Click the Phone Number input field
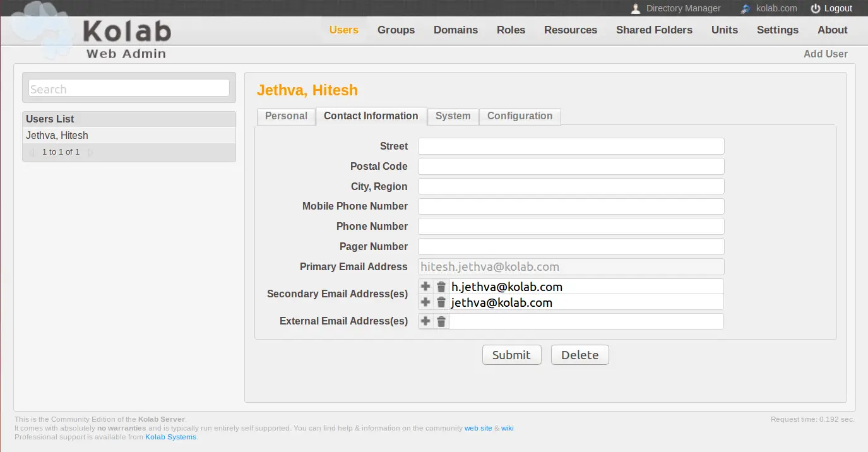This screenshot has width=868, height=452. pyautogui.click(x=571, y=227)
